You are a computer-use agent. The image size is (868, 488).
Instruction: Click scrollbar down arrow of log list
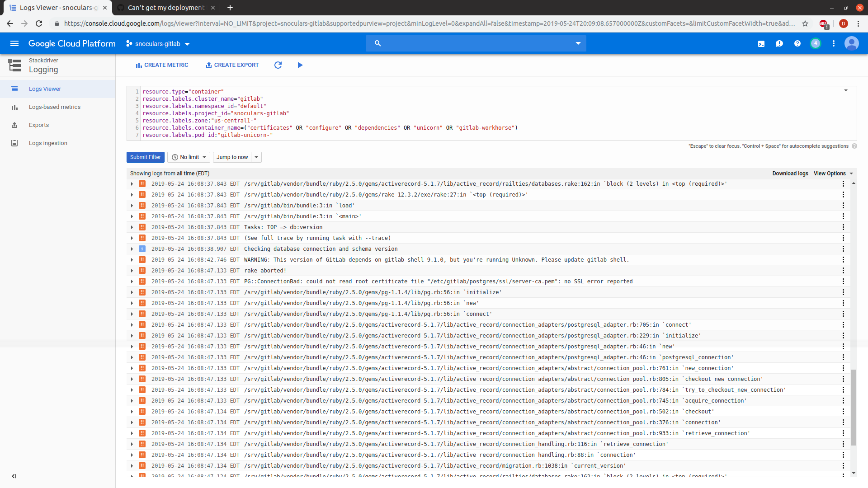[854, 473]
